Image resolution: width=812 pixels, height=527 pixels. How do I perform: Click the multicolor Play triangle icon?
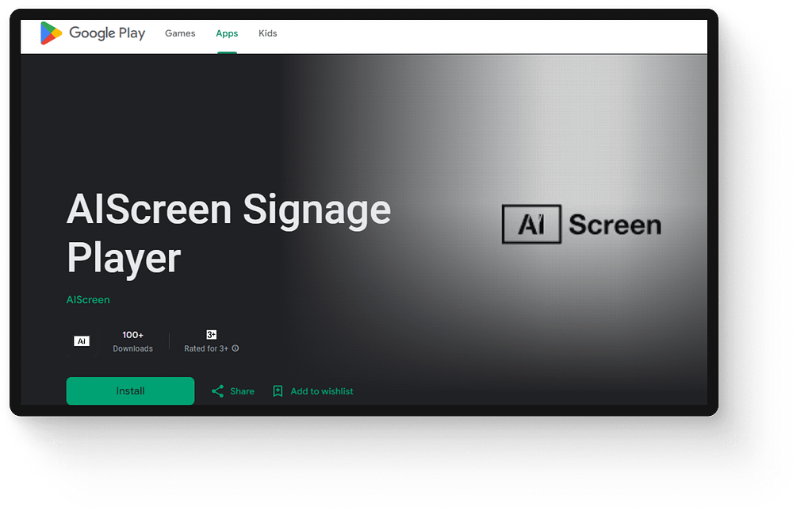[x=50, y=33]
